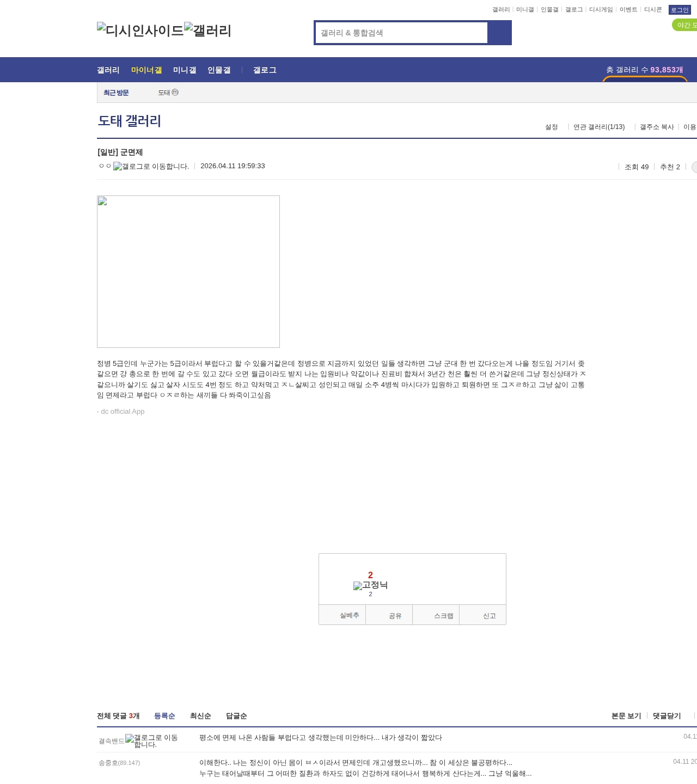Click the 갤러리 & 통합검색 search field
The height and width of the screenshot is (784, 697).
pos(401,33)
